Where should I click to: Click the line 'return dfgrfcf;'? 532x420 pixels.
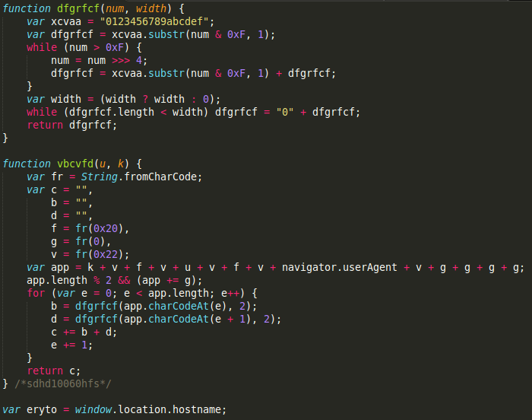[72, 125]
